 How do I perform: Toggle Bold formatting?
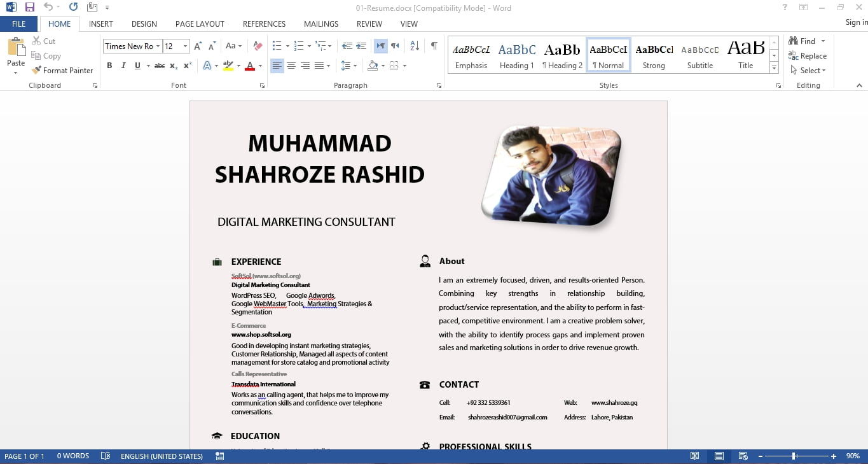pyautogui.click(x=109, y=66)
